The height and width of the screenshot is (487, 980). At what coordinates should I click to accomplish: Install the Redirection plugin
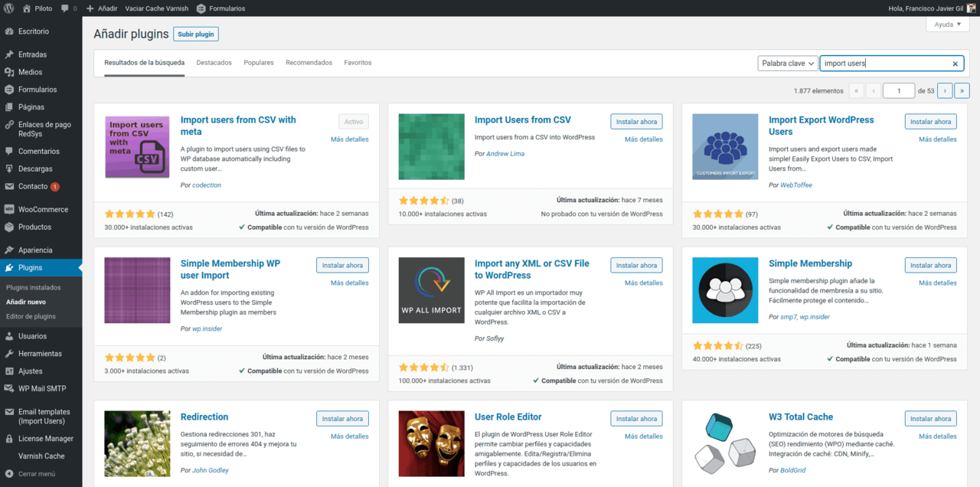click(x=342, y=419)
